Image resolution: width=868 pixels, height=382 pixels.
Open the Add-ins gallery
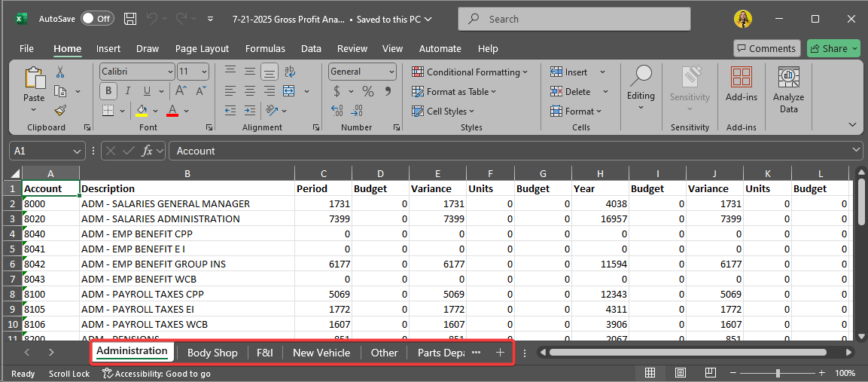click(741, 84)
